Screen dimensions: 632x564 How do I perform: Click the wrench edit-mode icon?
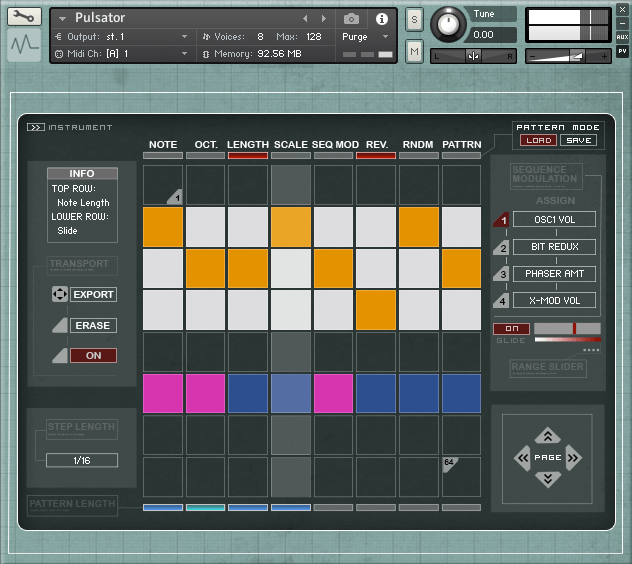tap(23, 17)
